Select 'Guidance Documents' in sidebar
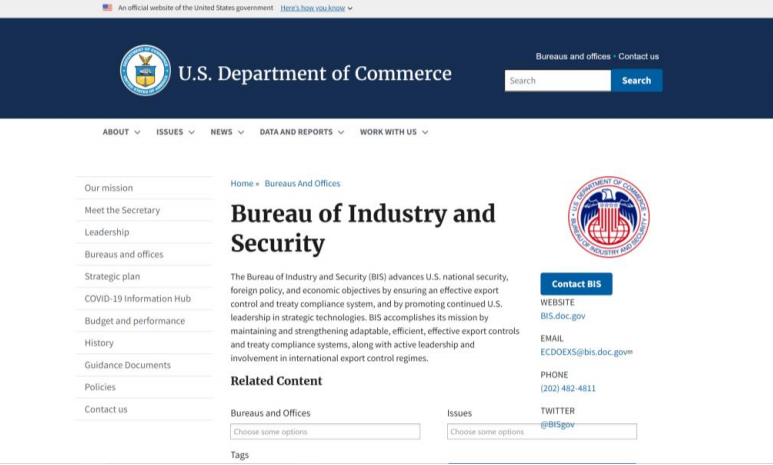The width and height of the screenshot is (773, 465). [x=144, y=365]
